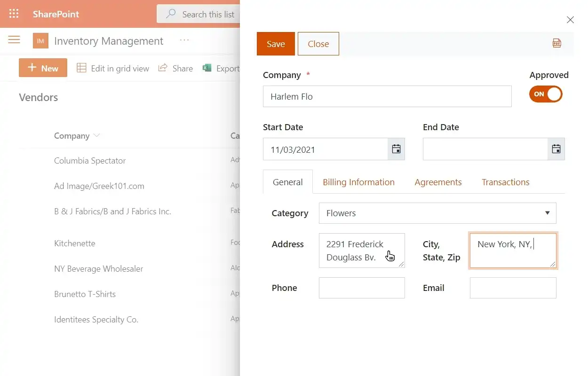Toggle the Approved switch off

546,94
